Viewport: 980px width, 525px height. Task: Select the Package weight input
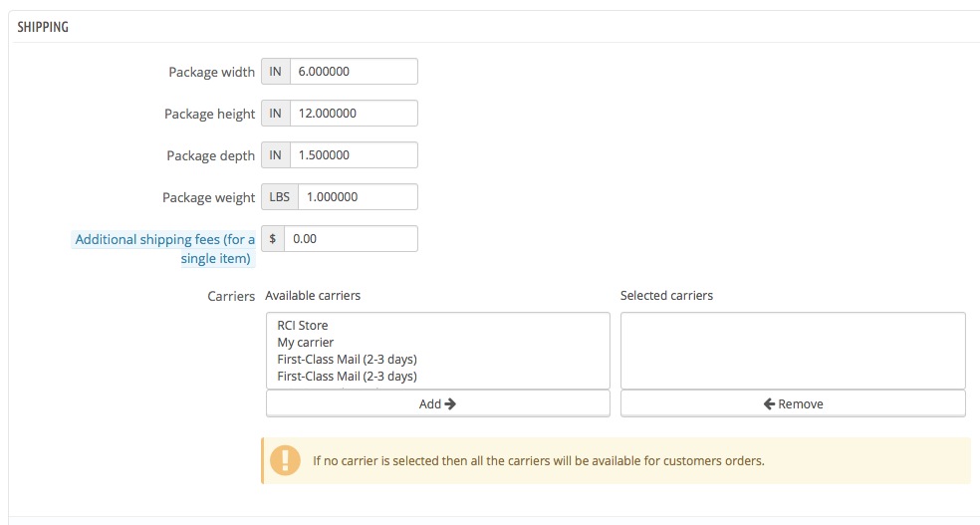pyautogui.click(x=357, y=197)
